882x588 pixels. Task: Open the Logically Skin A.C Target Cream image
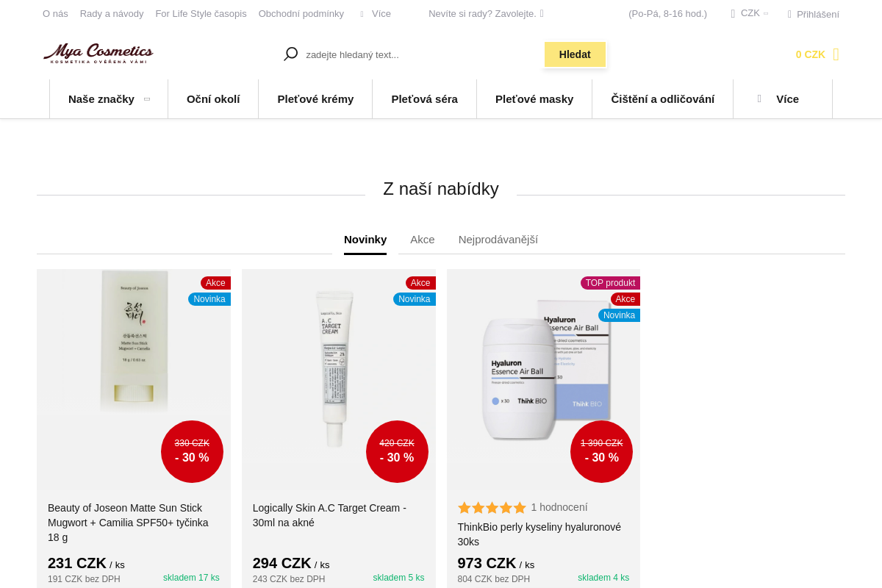coord(334,367)
